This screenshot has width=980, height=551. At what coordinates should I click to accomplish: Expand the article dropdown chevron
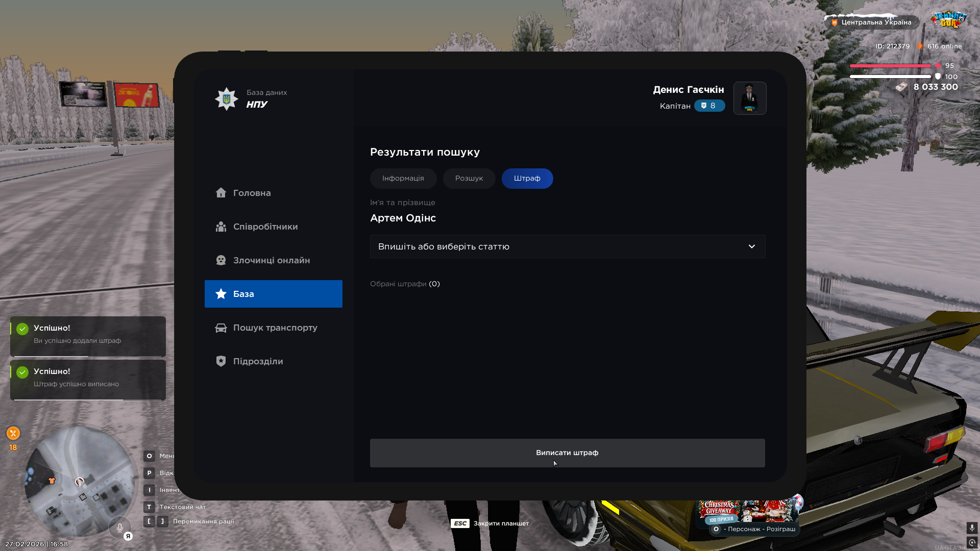[751, 246]
